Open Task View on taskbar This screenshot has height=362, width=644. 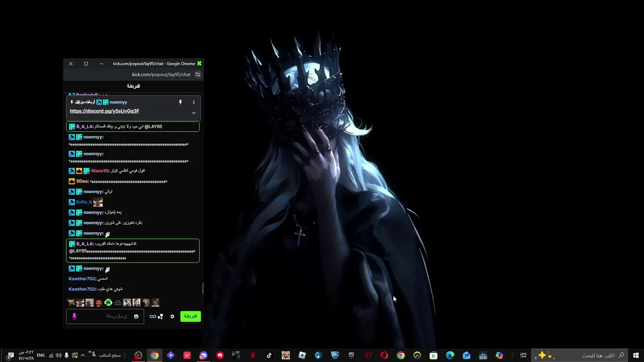pos(523,355)
